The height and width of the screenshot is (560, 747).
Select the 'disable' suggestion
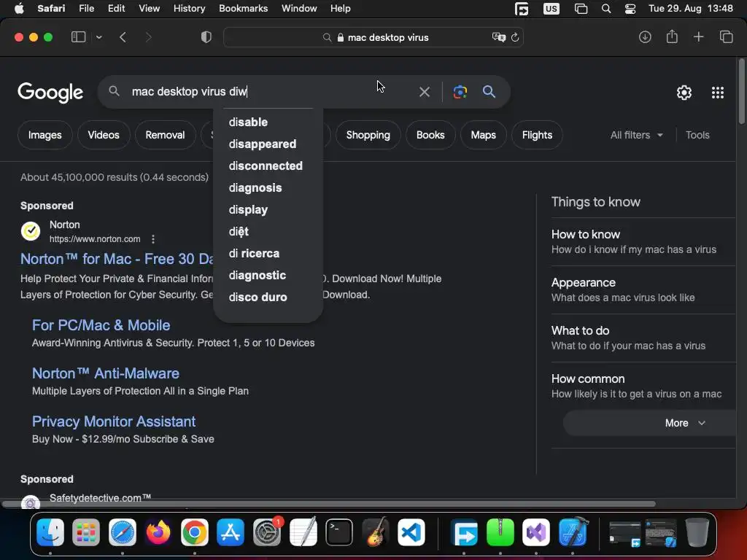tap(248, 122)
